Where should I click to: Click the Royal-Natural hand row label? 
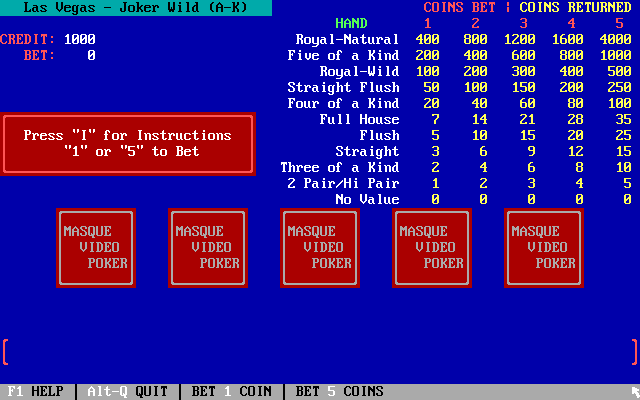point(347,40)
